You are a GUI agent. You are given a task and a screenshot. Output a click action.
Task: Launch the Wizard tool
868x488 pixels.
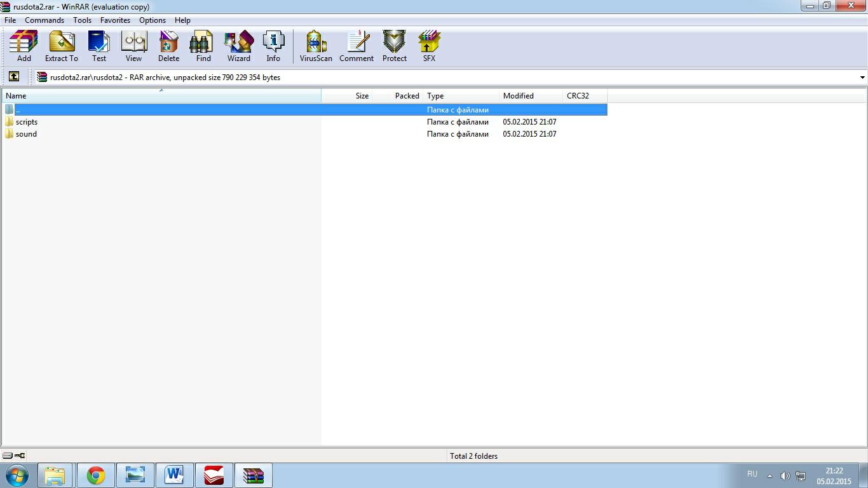coord(238,46)
